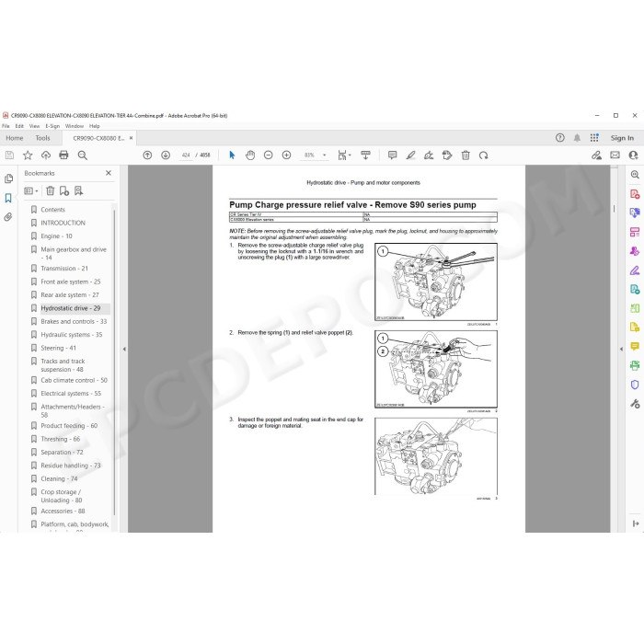This screenshot has height=644, width=644.
Task: Open the bookmarks options dropdown
Action: [31, 190]
